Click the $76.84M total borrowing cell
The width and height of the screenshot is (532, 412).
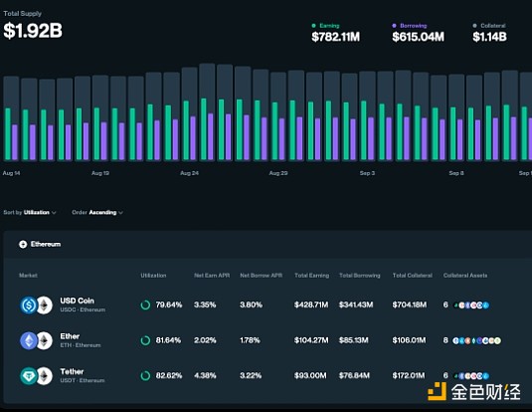[354, 375]
